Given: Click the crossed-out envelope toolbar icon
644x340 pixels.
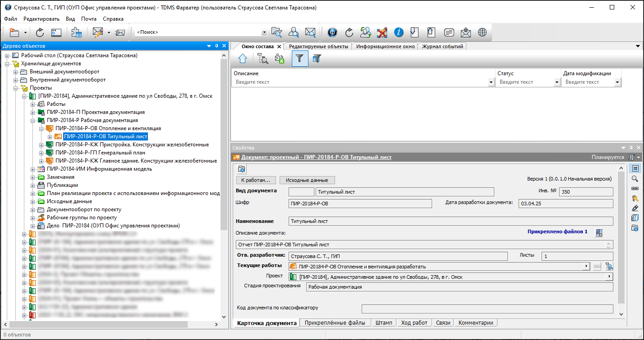Looking at the screenshot, I should click(120, 32).
